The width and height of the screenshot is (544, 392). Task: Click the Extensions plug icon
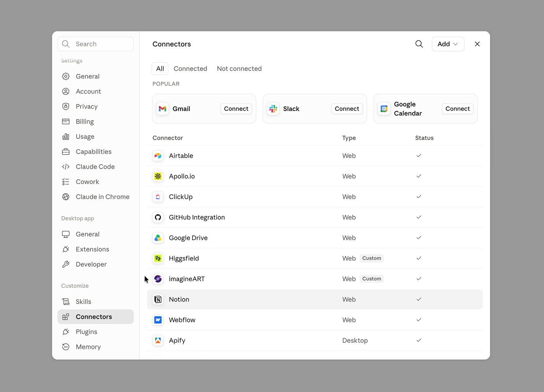click(x=66, y=249)
